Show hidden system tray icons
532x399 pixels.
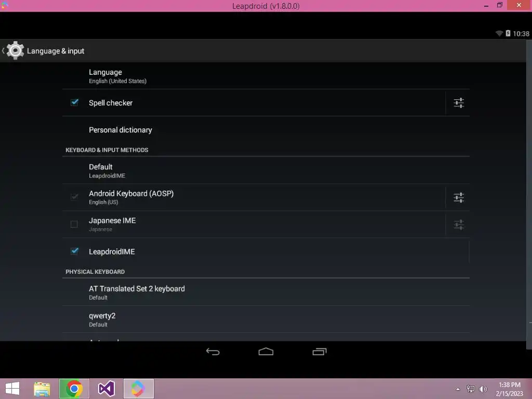coord(458,389)
